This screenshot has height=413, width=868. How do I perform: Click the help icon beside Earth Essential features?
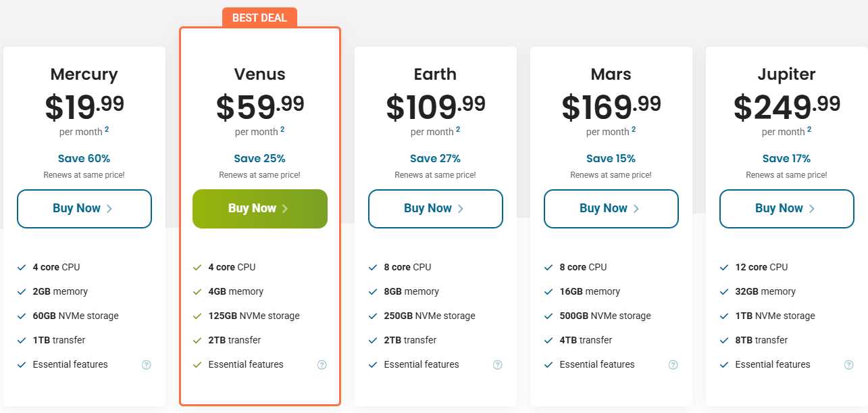(498, 365)
